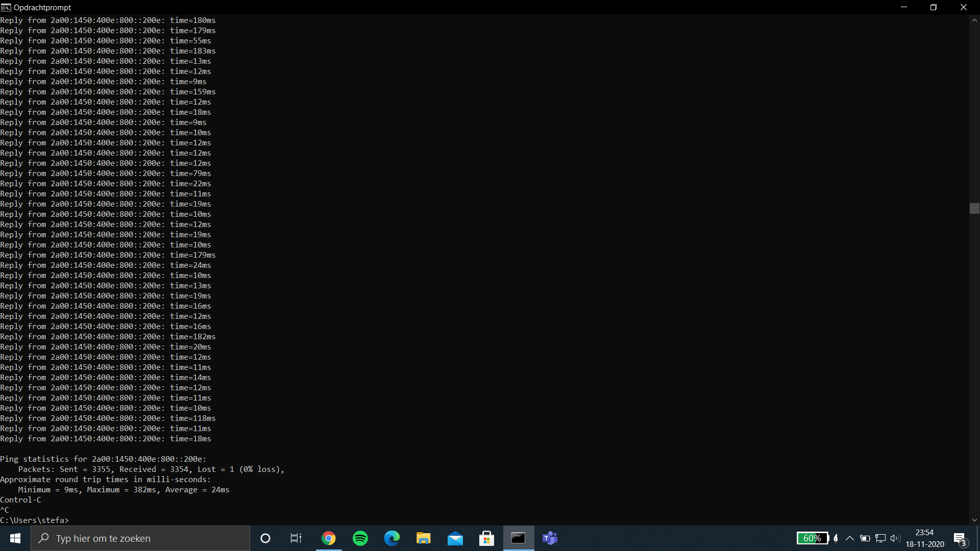Click the green 60% battery indicator
Screen dimensions: 980x551
point(813,538)
